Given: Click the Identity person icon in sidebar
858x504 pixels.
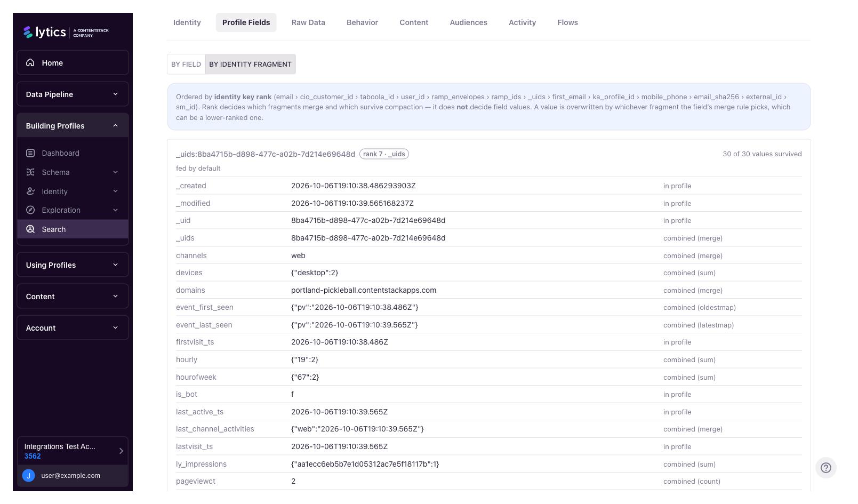Looking at the screenshot, I should click(30, 191).
